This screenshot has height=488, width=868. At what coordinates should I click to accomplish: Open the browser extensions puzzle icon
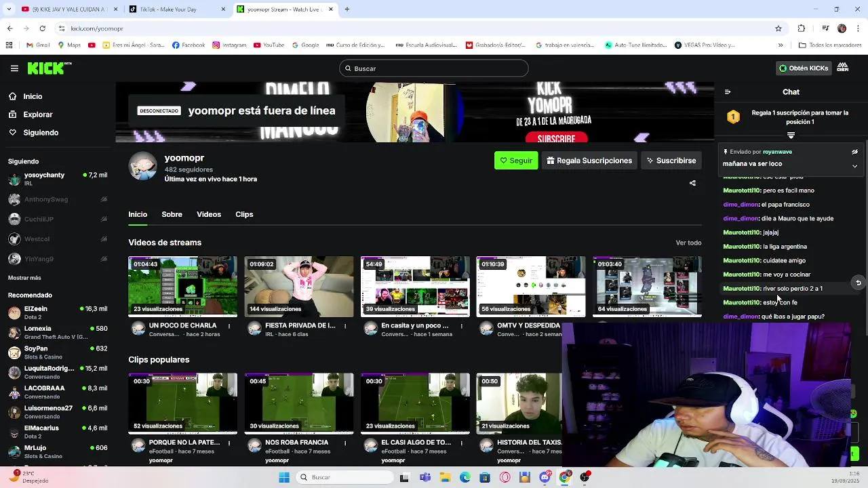point(802,28)
